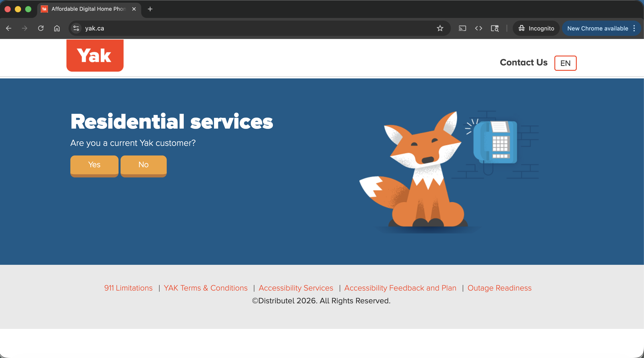Click "Are you a current Yak customer?" text
The image size is (644, 358).
pos(133,143)
